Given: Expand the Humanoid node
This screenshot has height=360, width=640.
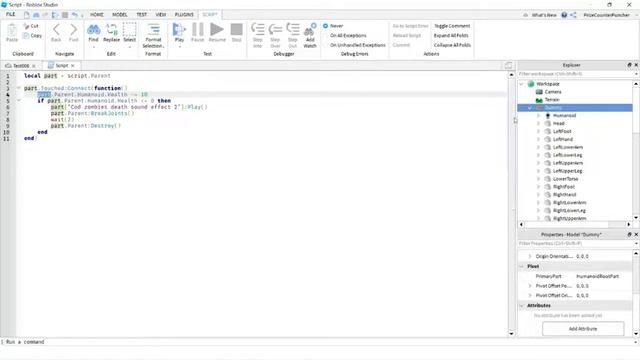Looking at the screenshot, I should pos(538,116).
